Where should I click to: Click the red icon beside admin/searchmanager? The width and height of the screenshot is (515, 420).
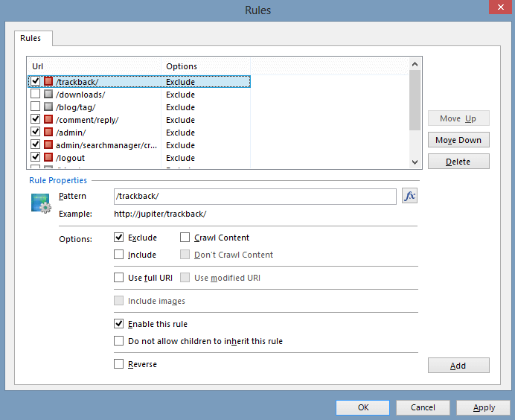click(48, 144)
